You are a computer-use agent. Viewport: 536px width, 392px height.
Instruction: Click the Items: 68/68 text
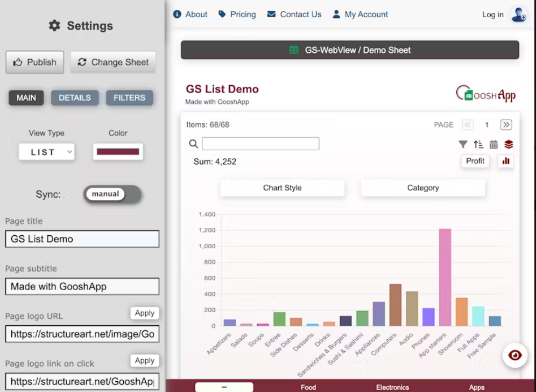[208, 125]
